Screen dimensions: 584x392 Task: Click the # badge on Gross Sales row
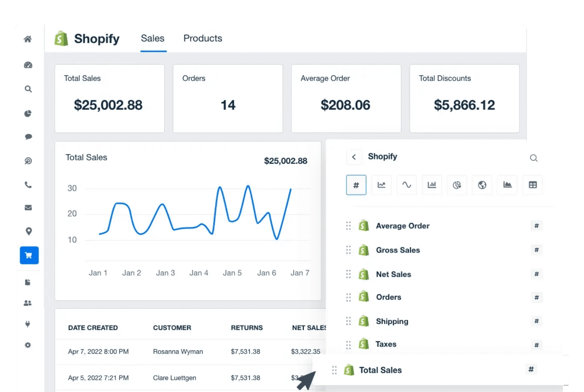(536, 250)
